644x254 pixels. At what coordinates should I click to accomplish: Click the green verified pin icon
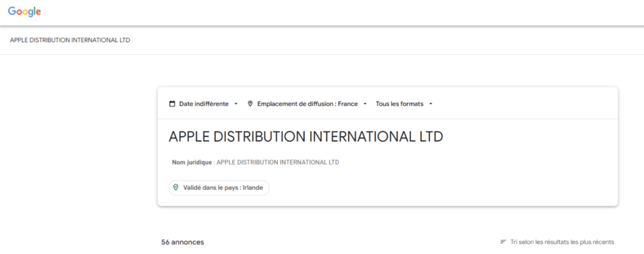[x=176, y=187]
